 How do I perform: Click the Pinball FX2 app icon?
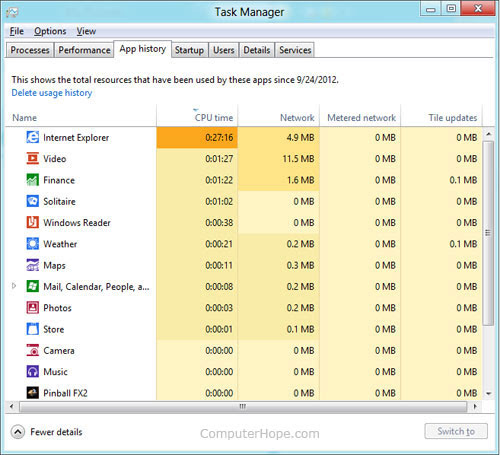click(33, 393)
